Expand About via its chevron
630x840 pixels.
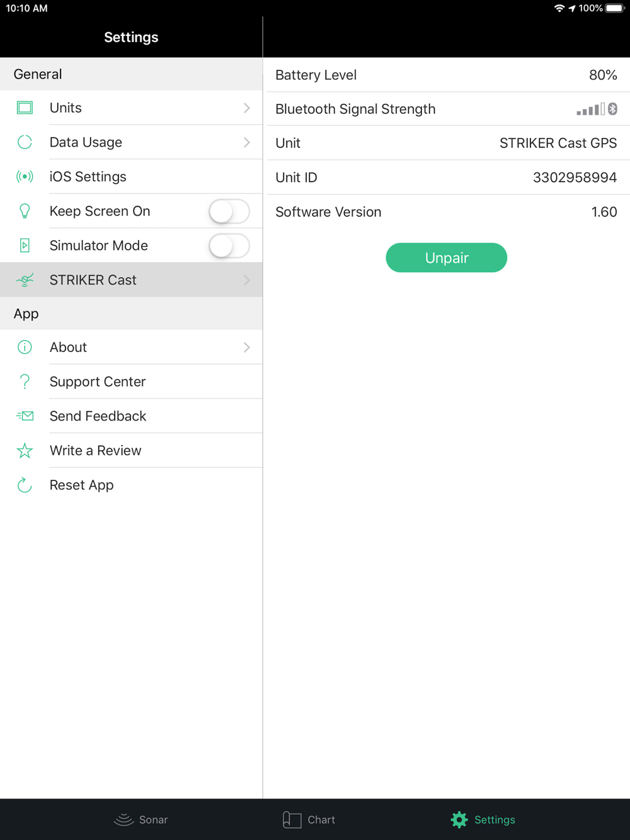(247, 348)
